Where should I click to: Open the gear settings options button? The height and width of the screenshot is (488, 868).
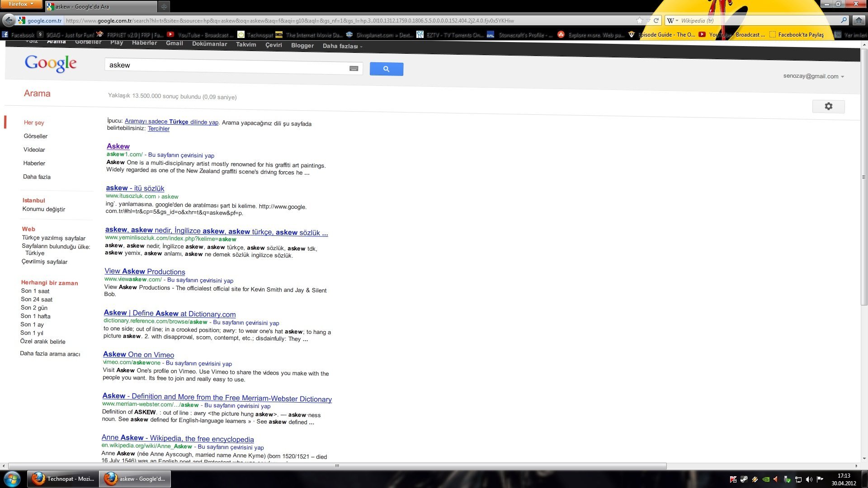(828, 106)
